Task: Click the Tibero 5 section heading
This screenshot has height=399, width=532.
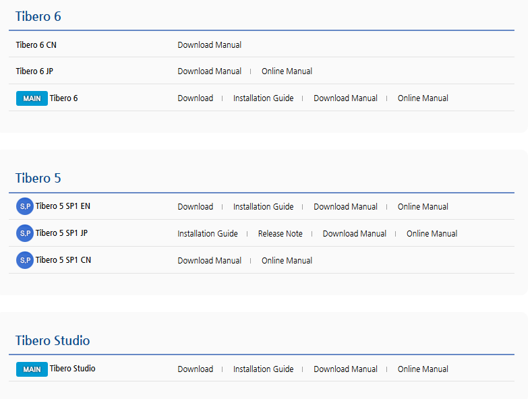Action: click(x=38, y=178)
